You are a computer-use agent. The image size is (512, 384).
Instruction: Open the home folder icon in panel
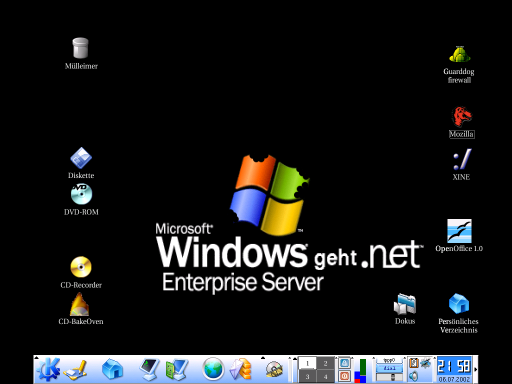112,369
